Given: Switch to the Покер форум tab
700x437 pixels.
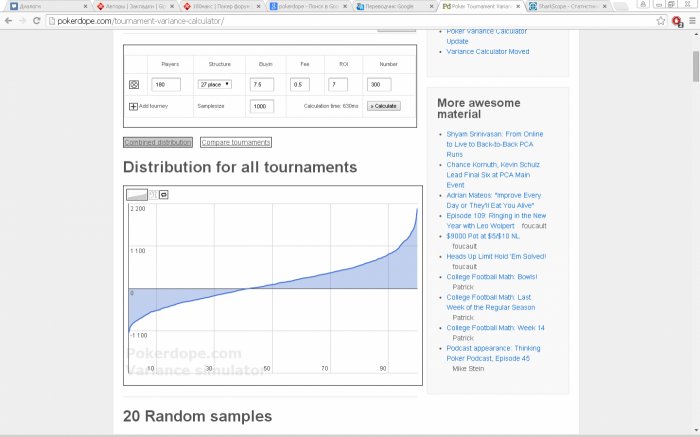Looking at the screenshot, I should (x=219, y=7).
